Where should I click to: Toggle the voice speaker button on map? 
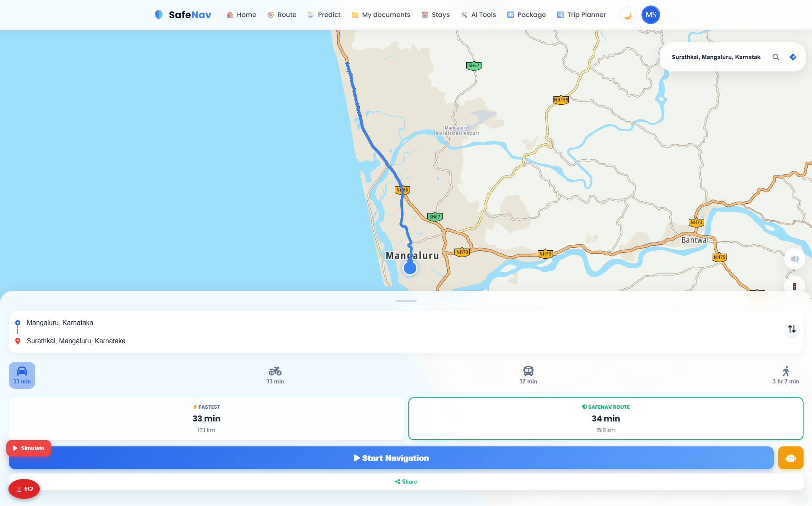794,259
